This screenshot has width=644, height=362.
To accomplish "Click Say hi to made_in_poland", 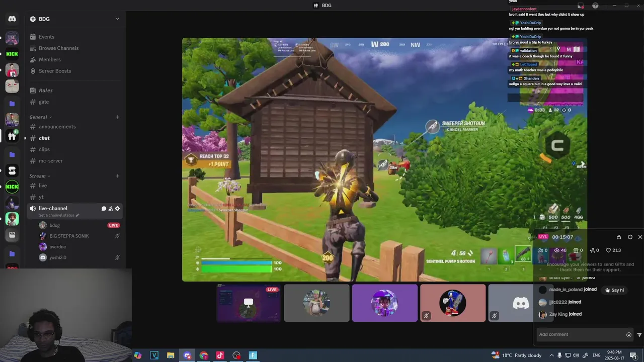I will (614, 290).
